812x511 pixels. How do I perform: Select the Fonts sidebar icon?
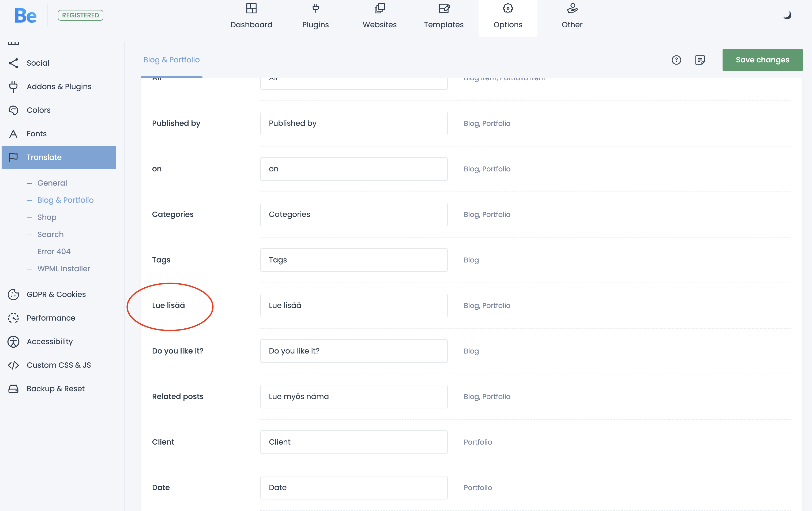[x=13, y=134]
